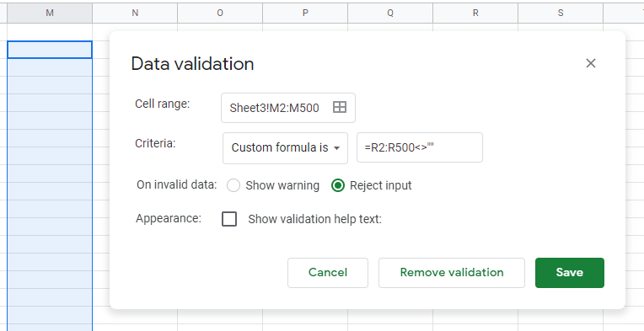Viewport: 644px width, 331px height.
Task: Select column R header
Action: [x=475, y=13]
